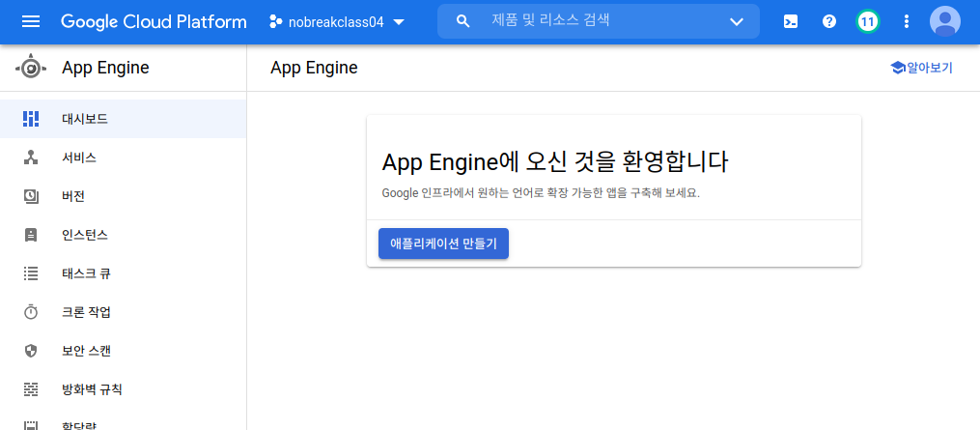This screenshot has width=980, height=430.
Task: Click the Google Cloud Platform logo text
Action: click(154, 22)
